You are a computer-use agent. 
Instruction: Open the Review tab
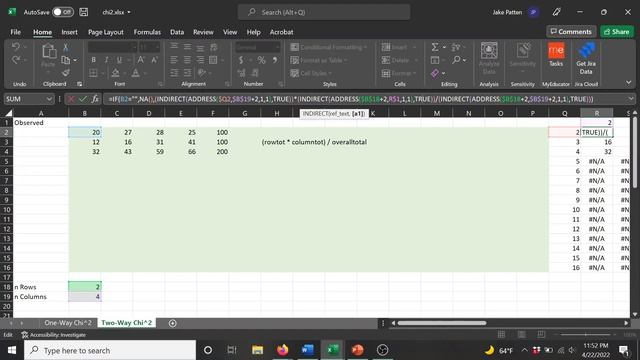(203, 32)
